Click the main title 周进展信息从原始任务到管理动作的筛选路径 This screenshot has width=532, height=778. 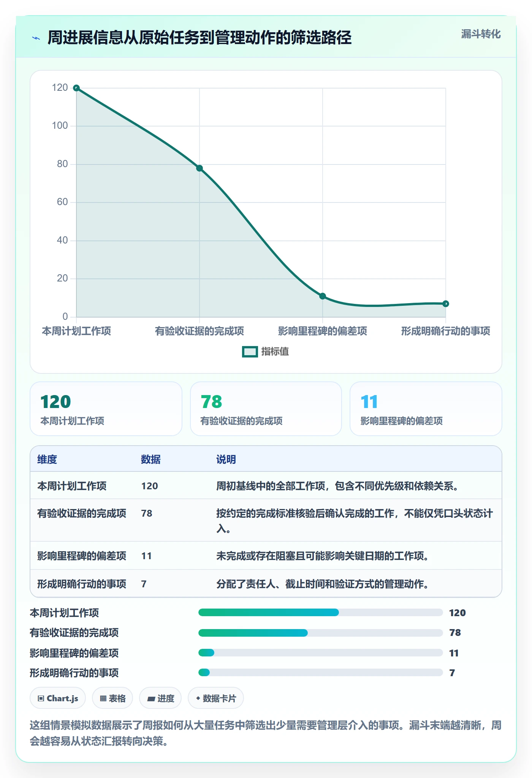tap(199, 38)
